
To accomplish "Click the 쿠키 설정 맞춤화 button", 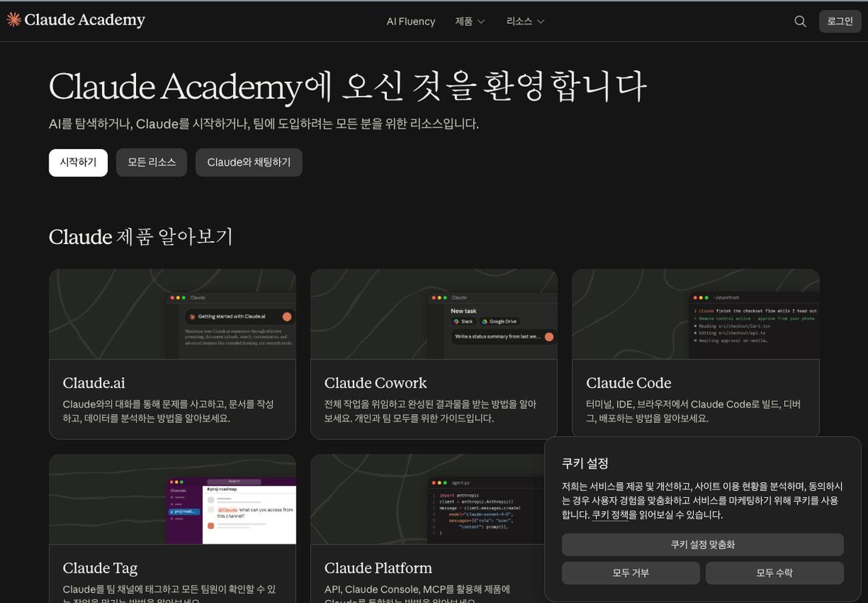I will [702, 544].
